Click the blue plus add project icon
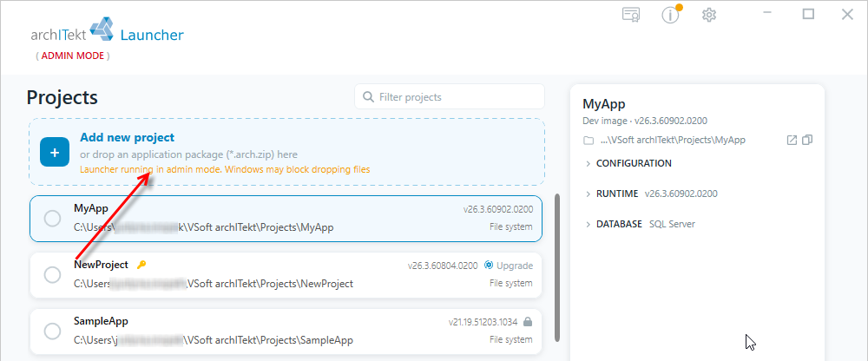The width and height of the screenshot is (868, 361). point(54,152)
